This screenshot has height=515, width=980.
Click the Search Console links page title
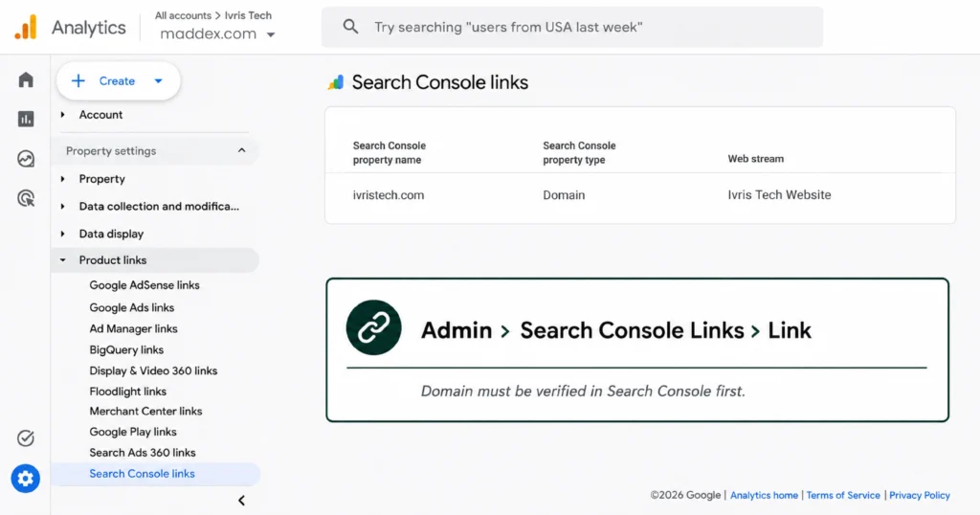[x=440, y=82]
